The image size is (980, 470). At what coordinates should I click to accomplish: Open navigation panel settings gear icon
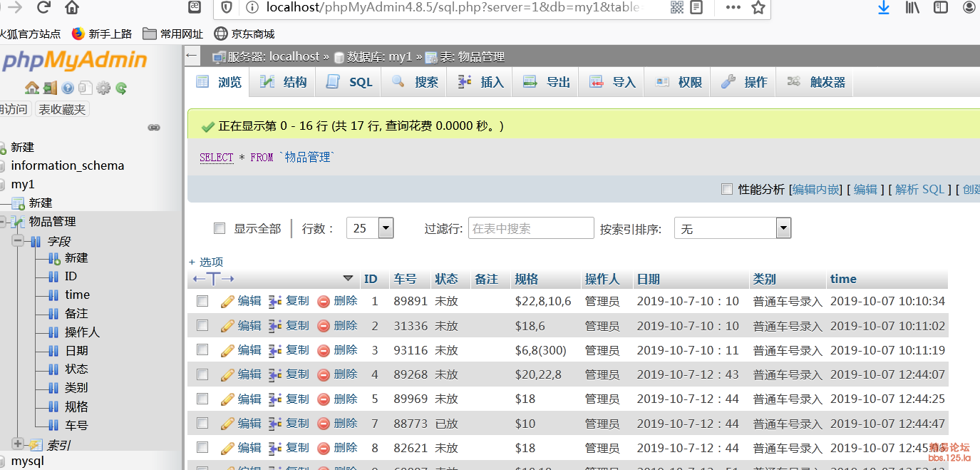(103, 88)
